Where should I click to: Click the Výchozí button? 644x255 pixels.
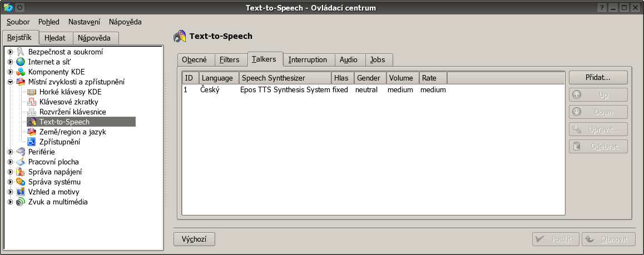[194, 239]
